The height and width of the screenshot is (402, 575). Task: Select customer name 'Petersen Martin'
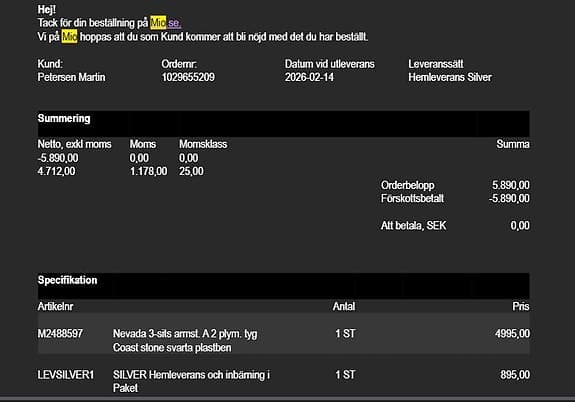tap(71, 77)
